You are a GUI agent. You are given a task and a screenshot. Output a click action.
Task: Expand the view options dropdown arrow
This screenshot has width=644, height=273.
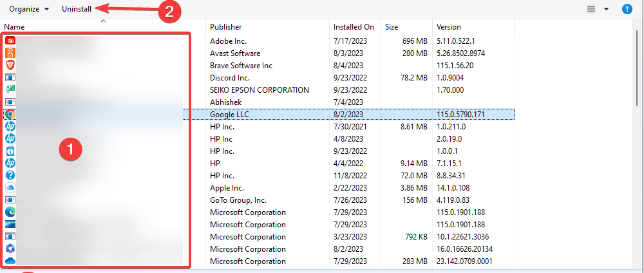[606, 9]
